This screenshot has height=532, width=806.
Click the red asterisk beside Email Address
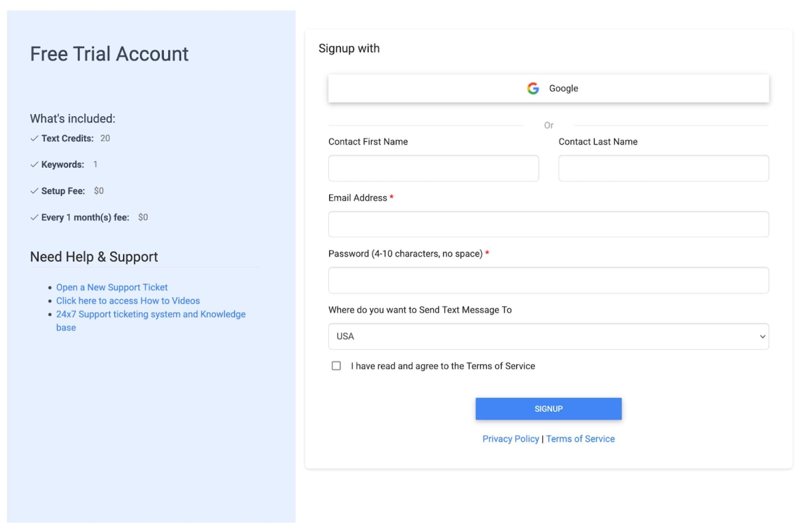click(392, 197)
